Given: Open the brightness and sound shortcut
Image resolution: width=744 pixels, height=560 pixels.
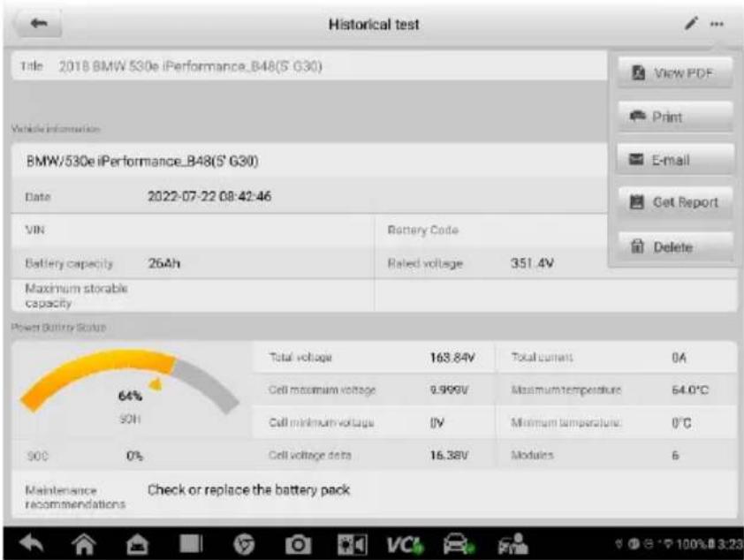Looking at the screenshot, I should pyautogui.click(x=352, y=544).
